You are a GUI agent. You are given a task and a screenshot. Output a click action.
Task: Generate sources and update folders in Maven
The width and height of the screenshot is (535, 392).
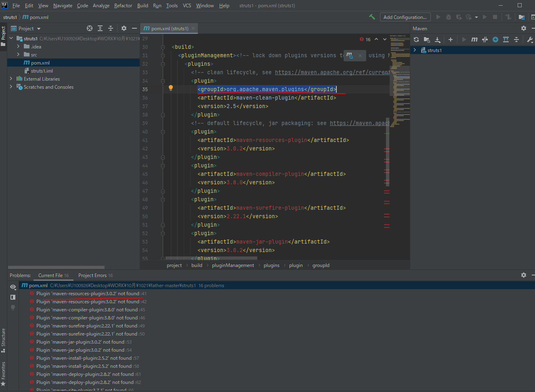point(427,40)
